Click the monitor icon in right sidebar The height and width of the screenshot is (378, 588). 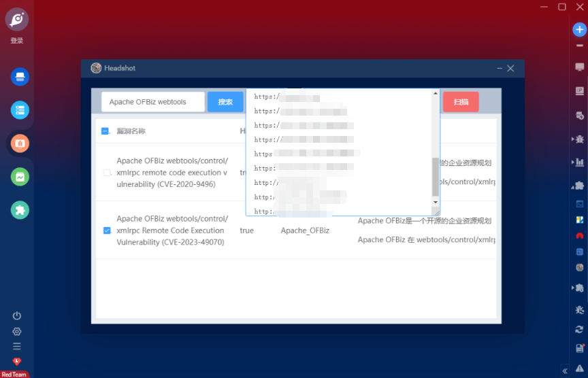pos(579,67)
